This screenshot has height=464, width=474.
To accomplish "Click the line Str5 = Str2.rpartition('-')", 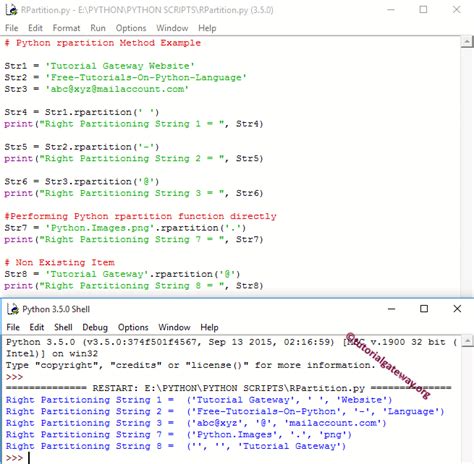I will tap(82, 147).
